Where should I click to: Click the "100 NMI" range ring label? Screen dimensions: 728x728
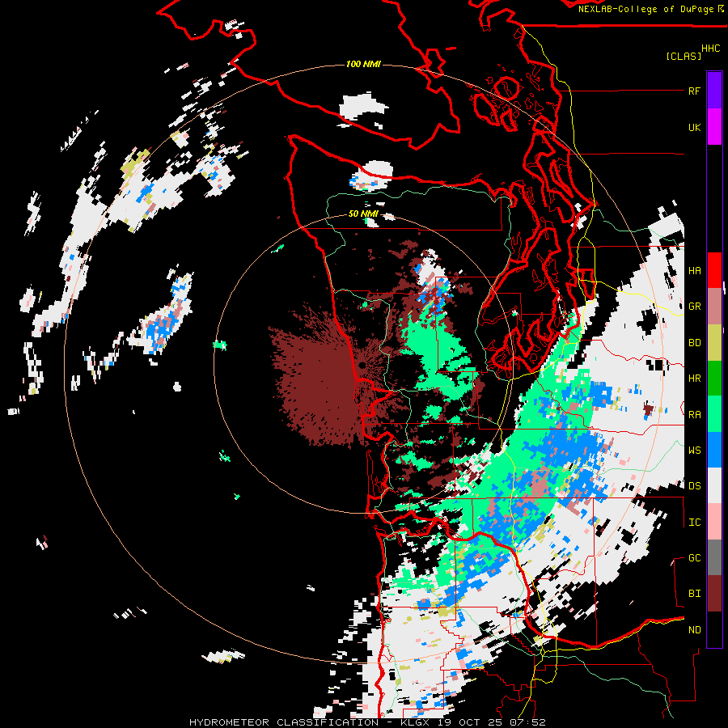coord(363,64)
